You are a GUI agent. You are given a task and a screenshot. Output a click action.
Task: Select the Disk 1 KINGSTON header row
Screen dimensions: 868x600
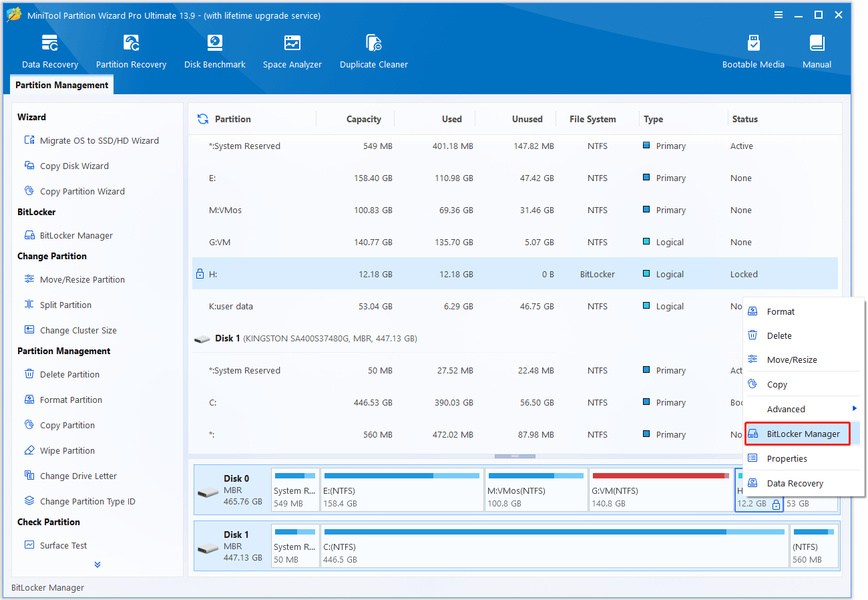point(467,338)
